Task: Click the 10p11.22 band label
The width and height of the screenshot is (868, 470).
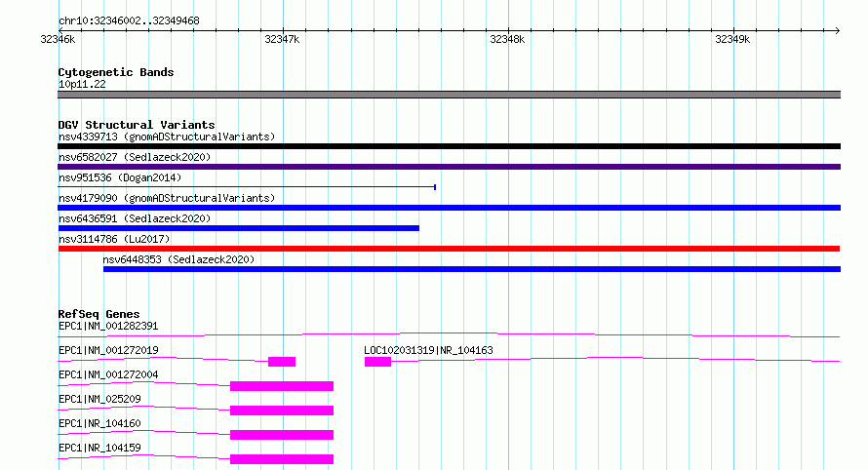Action: click(x=82, y=84)
